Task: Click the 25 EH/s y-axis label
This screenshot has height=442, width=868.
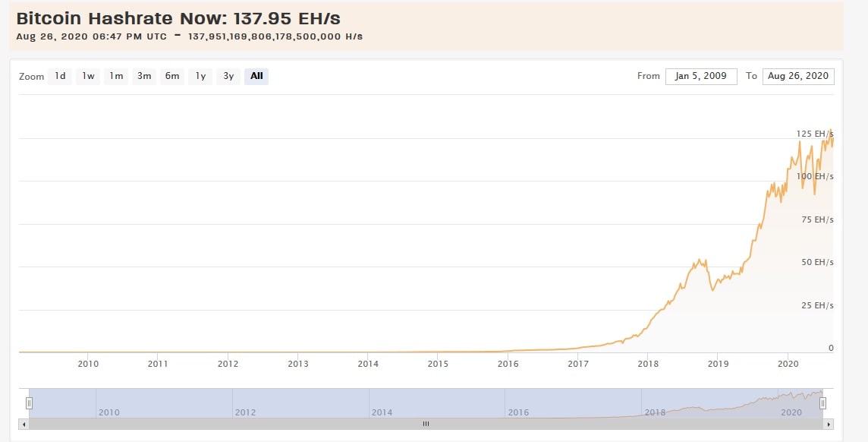Action: click(x=818, y=305)
